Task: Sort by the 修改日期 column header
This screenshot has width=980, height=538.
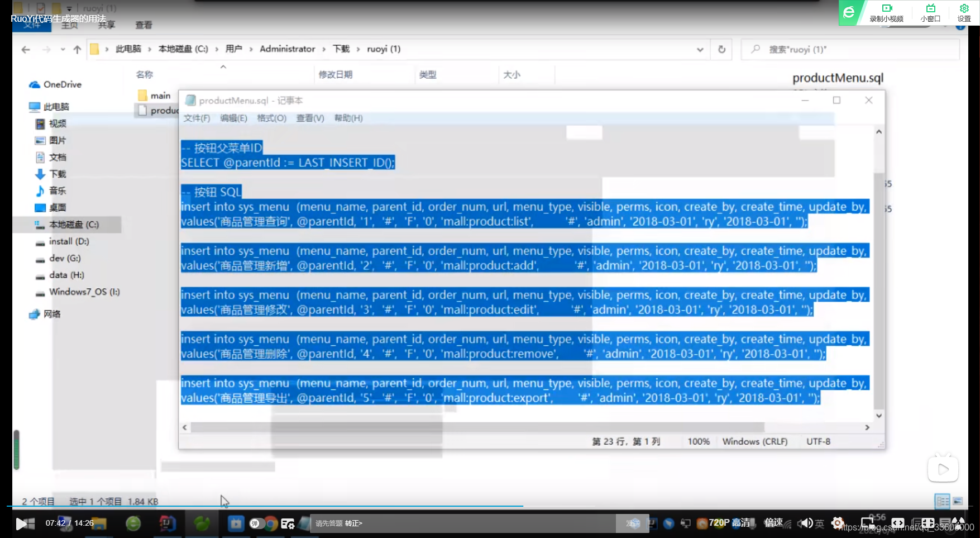Action: coord(336,74)
